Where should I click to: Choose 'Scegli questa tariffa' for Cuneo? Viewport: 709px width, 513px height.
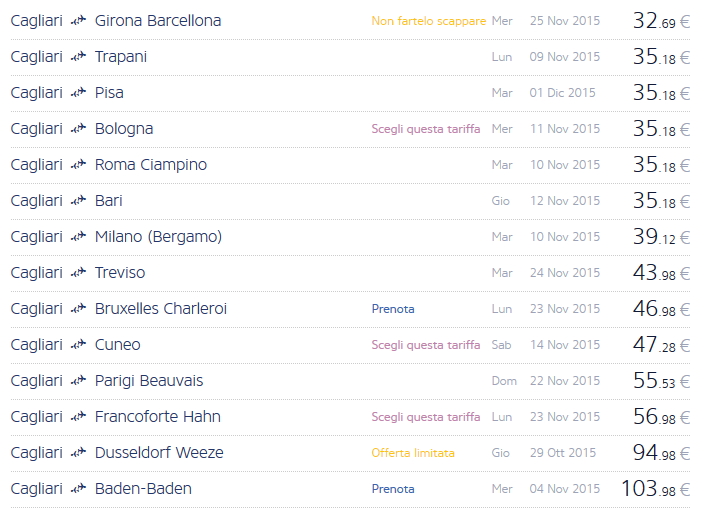pyautogui.click(x=425, y=345)
